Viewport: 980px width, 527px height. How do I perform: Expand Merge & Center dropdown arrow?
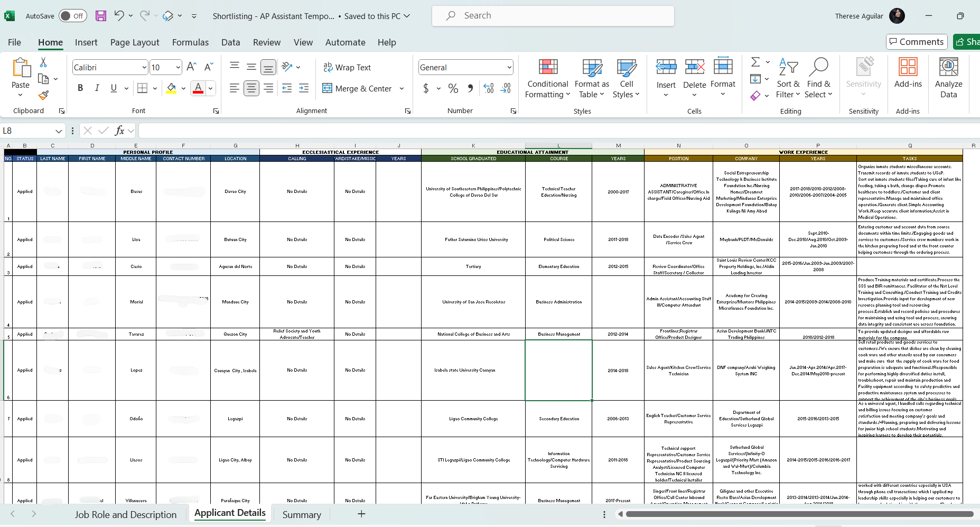click(x=402, y=88)
